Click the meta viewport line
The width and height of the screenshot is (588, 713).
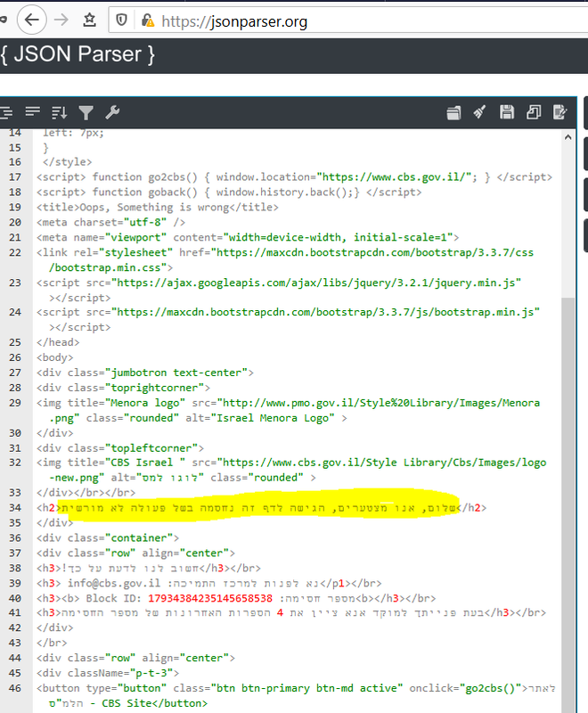click(248, 237)
